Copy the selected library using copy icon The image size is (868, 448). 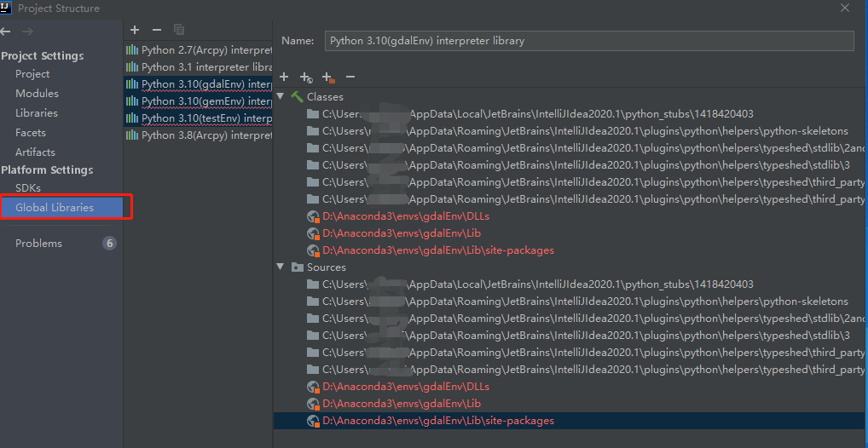[x=179, y=30]
